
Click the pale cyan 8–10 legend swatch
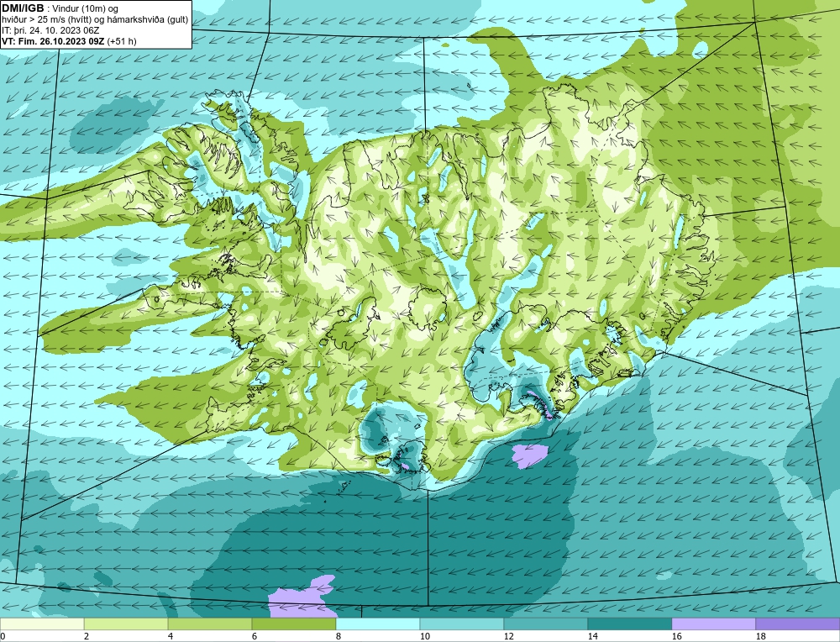click(378, 624)
